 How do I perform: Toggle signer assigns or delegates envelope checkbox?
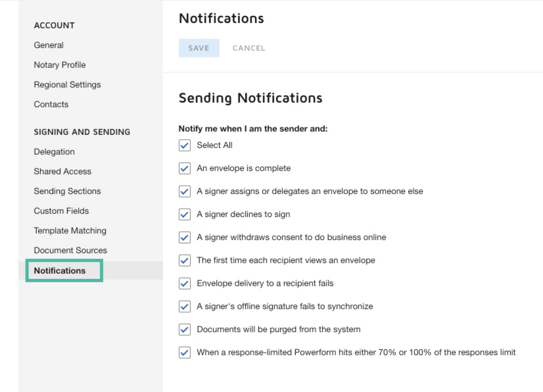coord(185,191)
